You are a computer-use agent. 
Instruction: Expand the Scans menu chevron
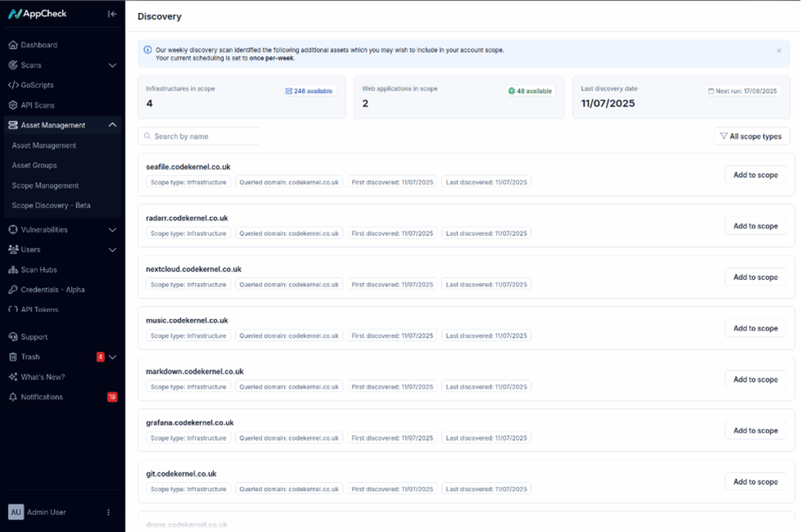pyautogui.click(x=113, y=66)
